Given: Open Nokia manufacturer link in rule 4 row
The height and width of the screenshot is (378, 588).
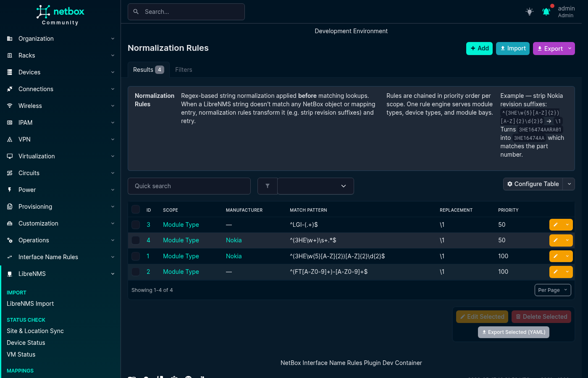Looking at the screenshot, I should pyautogui.click(x=234, y=240).
